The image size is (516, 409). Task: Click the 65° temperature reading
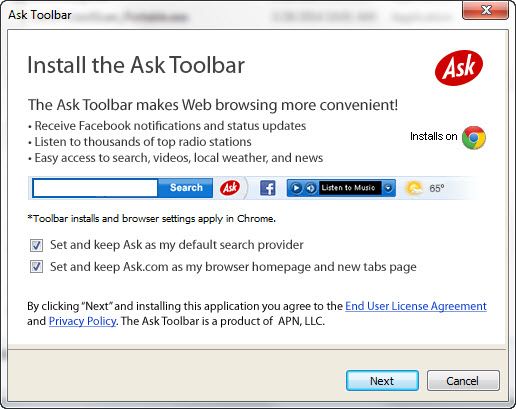pyautogui.click(x=437, y=189)
